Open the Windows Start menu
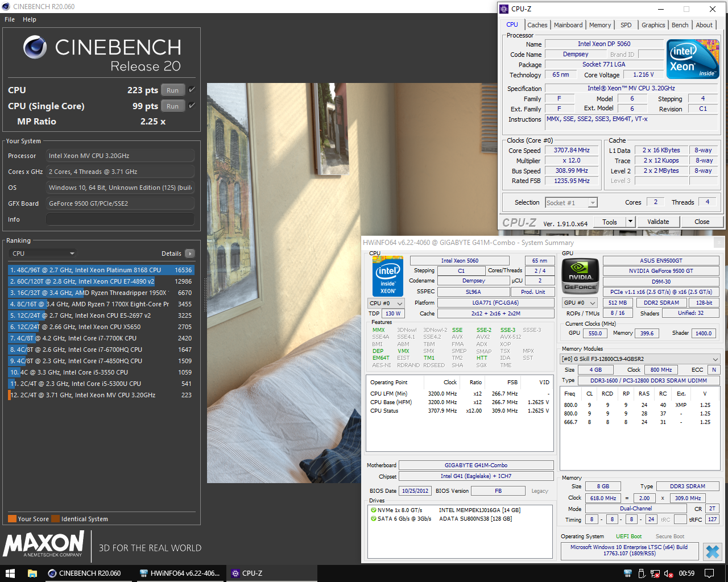This screenshot has width=728, height=582. pos(10,573)
